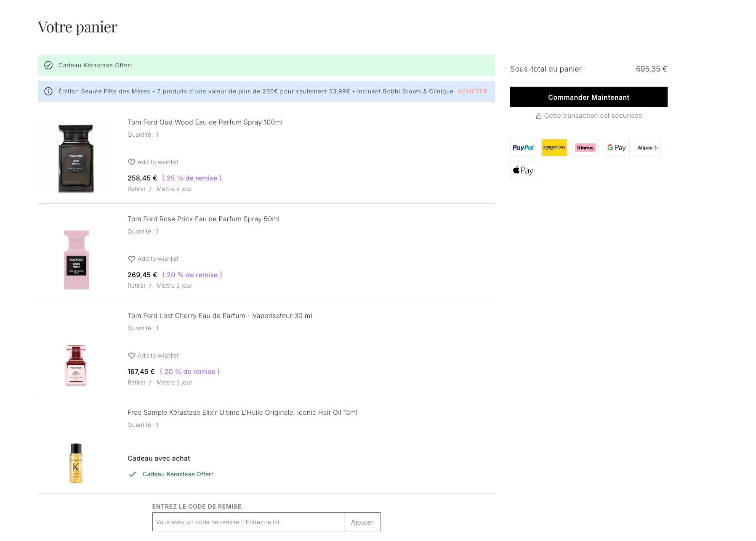Click heart icon for Oud Wood wishlist
The height and width of the screenshot is (541, 756).
point(131,162)
